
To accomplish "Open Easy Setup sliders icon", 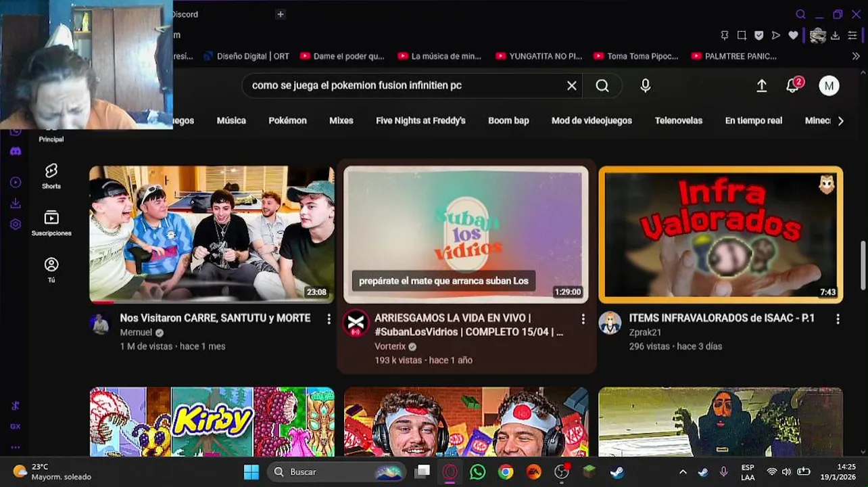I will coord(853,35).
